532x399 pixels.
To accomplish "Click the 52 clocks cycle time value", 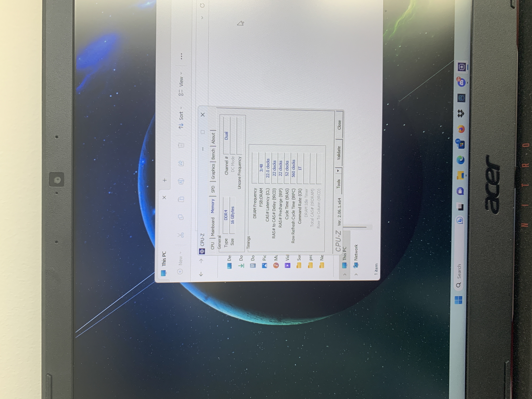I will coord(287,168).
